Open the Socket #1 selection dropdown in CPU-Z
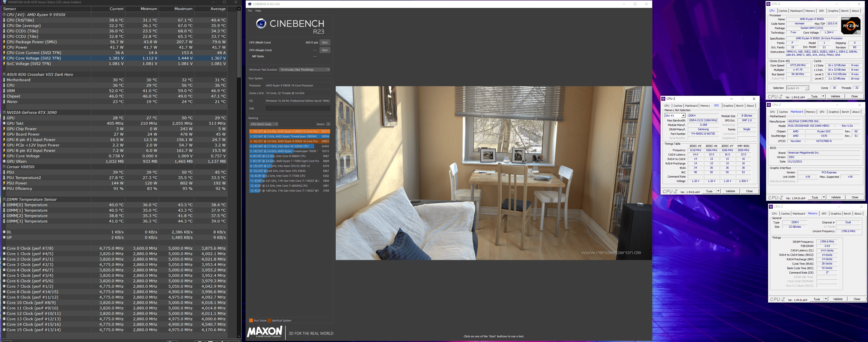Screen dimensions: 868x342 (797, 88)
